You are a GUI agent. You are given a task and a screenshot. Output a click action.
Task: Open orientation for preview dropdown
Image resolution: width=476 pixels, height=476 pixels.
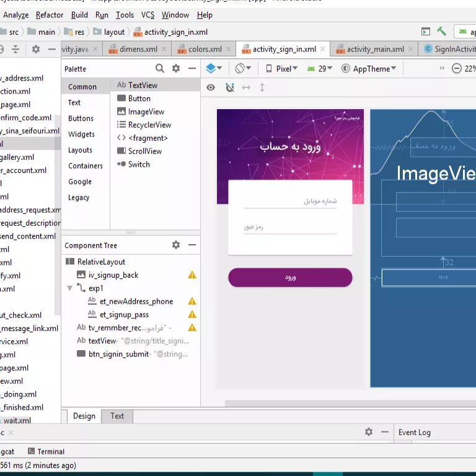coord(243,69)
